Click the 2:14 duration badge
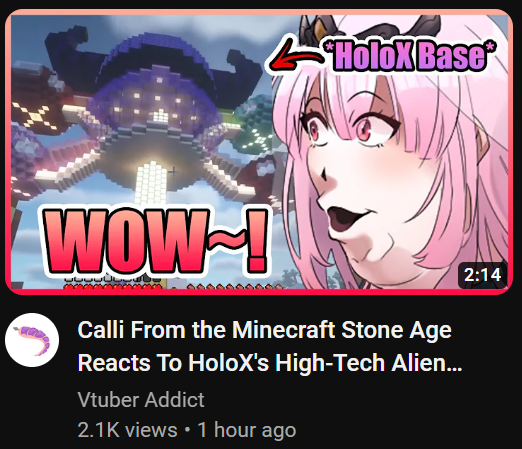This screenshot has width=522, height=449. [x=482, y=275]
